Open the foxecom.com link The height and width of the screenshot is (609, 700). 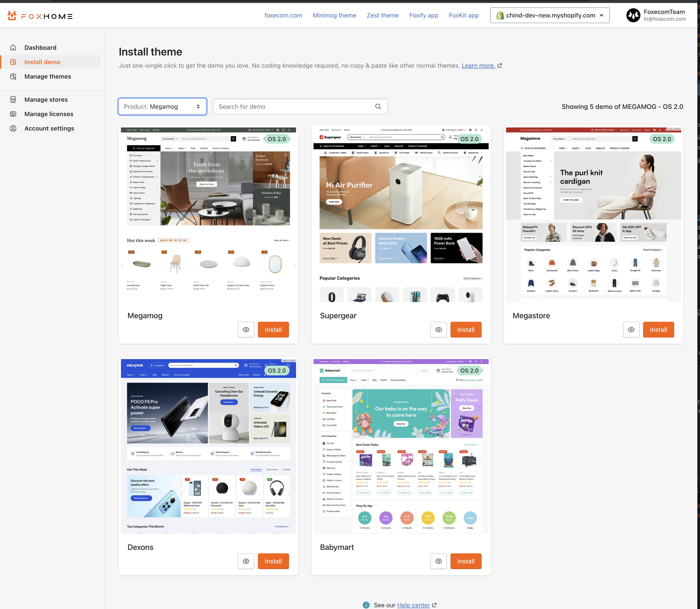tap(283, 15)
